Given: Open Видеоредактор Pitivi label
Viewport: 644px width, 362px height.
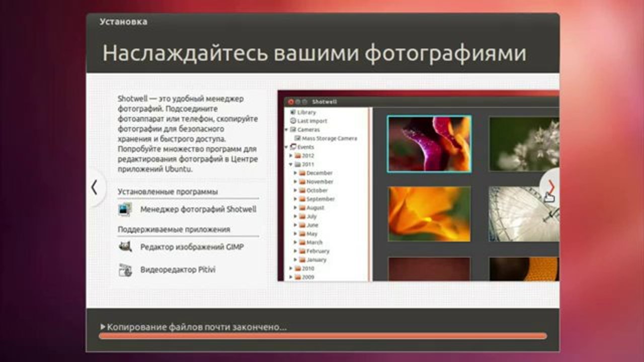Looking at the screenshot, I should coord(178,270).
